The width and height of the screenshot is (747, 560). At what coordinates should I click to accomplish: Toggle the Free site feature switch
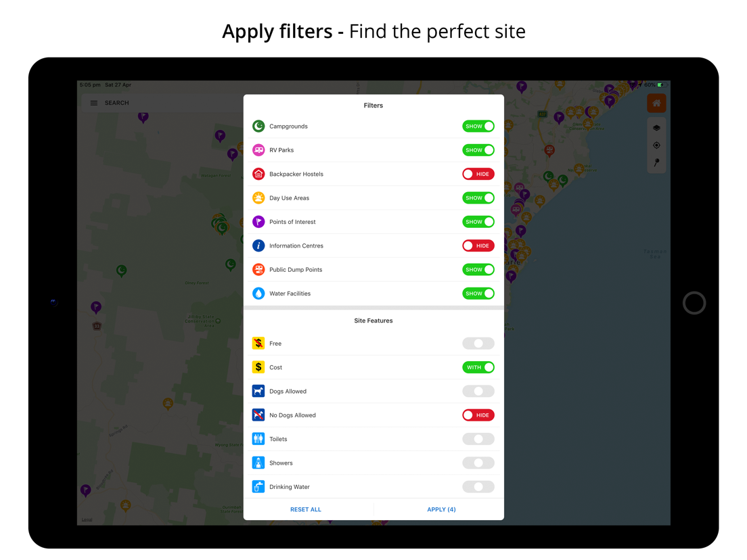pos(478,344)
